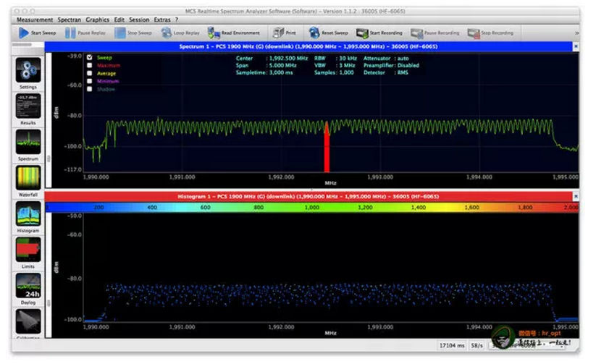Click the histogram color scale bar
The image size is (596, 364).
(311, 207)
